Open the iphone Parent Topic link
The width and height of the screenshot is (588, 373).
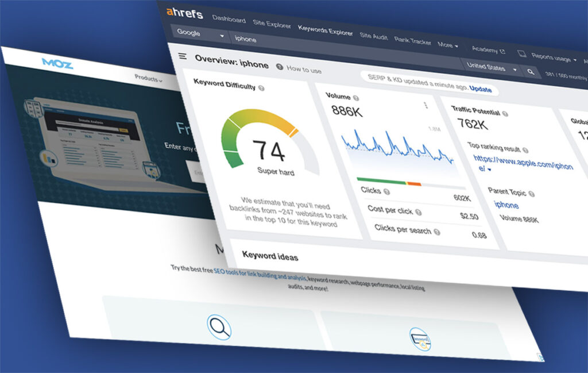506,204
